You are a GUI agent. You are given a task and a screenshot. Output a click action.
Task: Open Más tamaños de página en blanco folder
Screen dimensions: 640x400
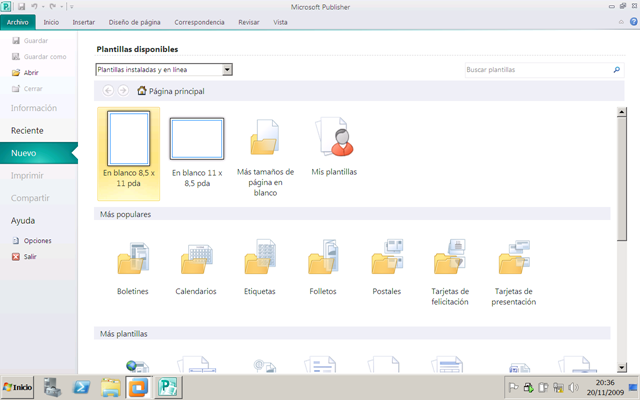pyautogui.click(x=265, y=156)
